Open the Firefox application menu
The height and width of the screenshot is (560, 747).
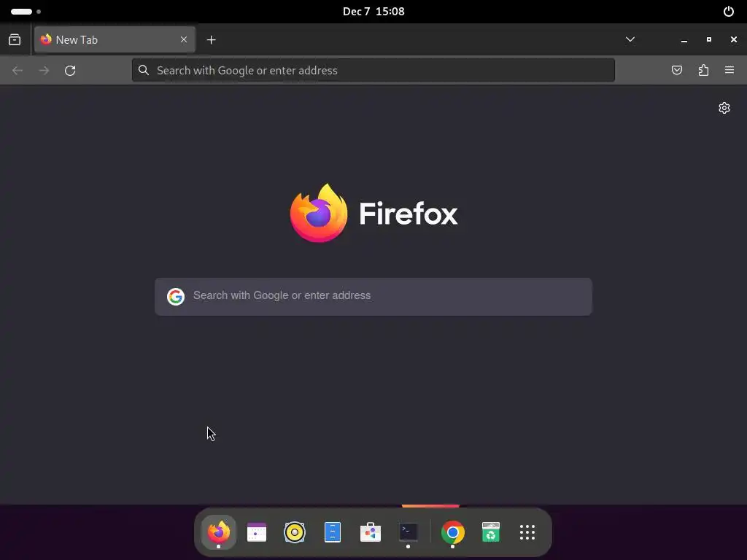tap(729, 71)
